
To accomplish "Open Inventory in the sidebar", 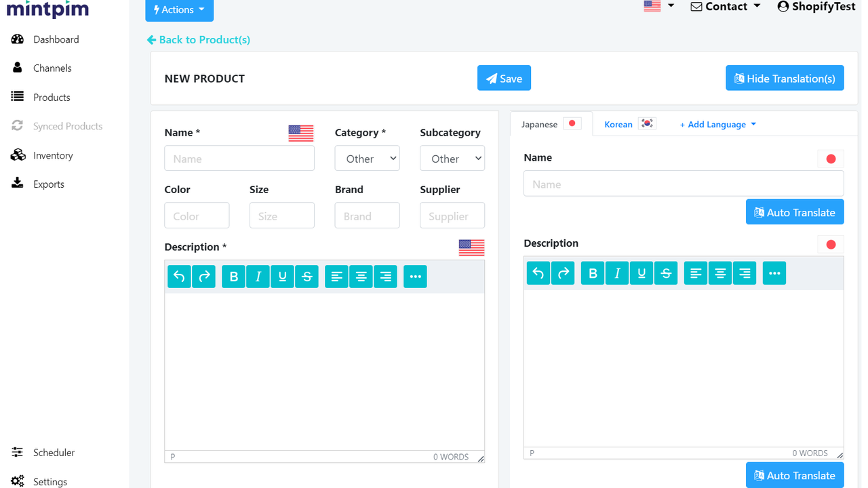I will 42,155.
